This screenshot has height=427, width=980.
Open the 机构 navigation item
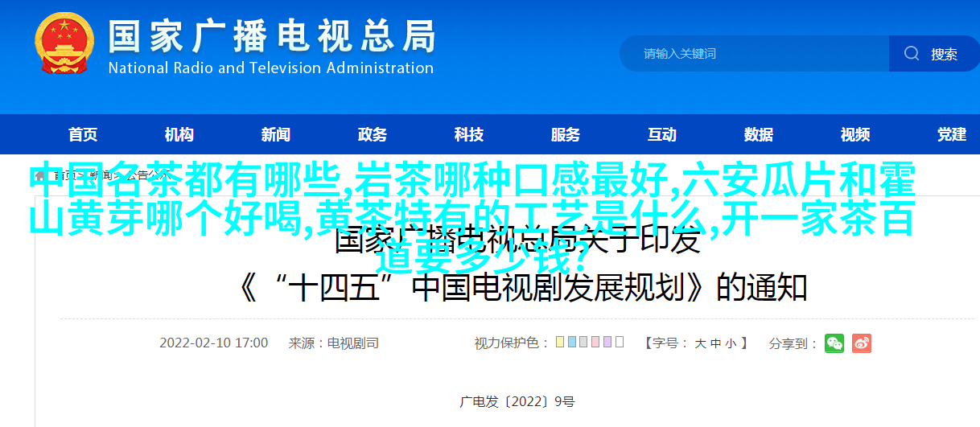pyautogui.click(x=179, y=135)
